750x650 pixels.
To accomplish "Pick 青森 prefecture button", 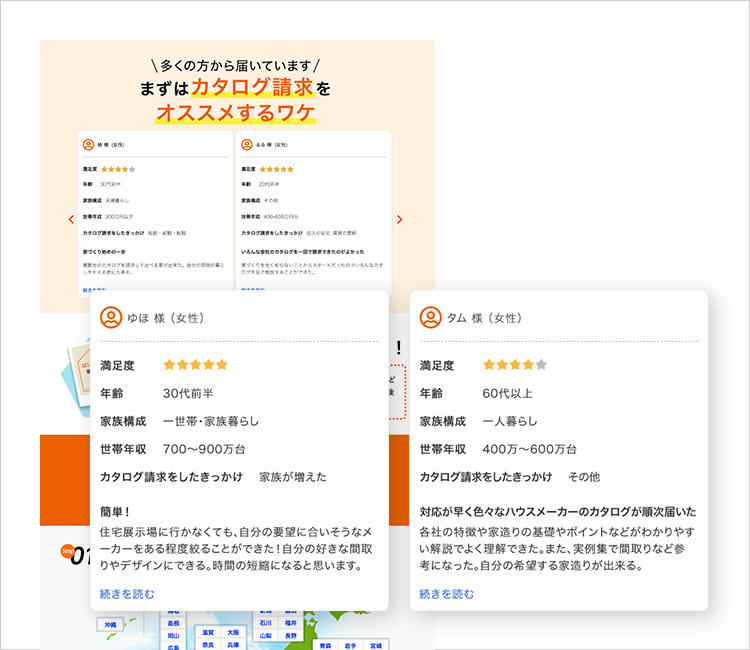I will pos(325,646).
